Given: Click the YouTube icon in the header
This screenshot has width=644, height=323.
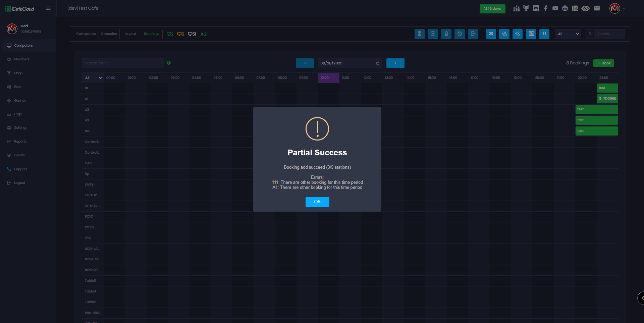Looking at the screenshot, I should tap(555, 8).
